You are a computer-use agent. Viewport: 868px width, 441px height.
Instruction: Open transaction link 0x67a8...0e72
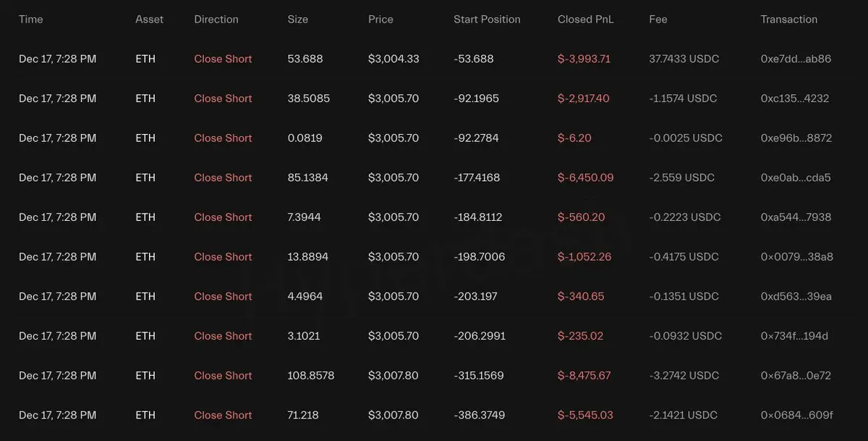click(796, 375)
